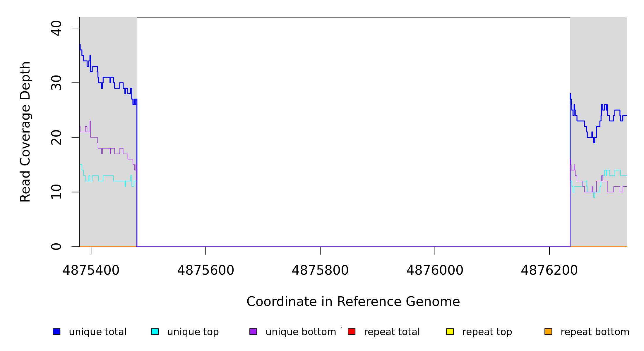This screenshot has height=351, width=644.
Task: Click the 'unique bottom' legend text
Action: pyautogui.click(x=301, y=332)
